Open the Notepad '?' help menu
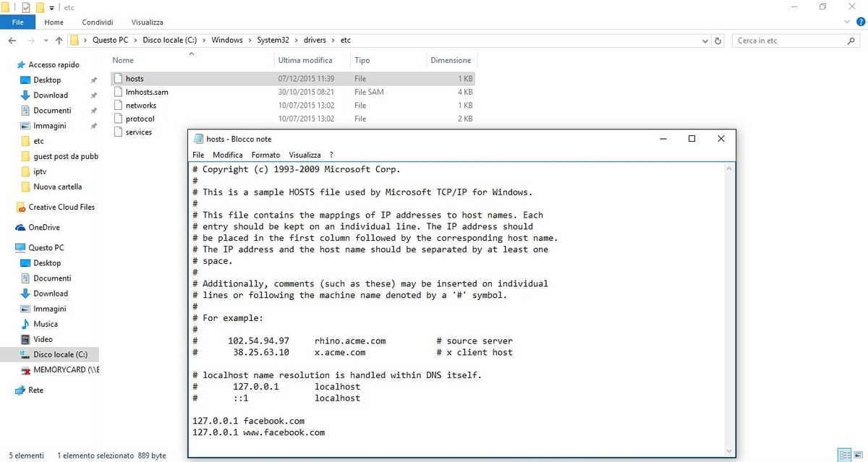 coord(331,155)
